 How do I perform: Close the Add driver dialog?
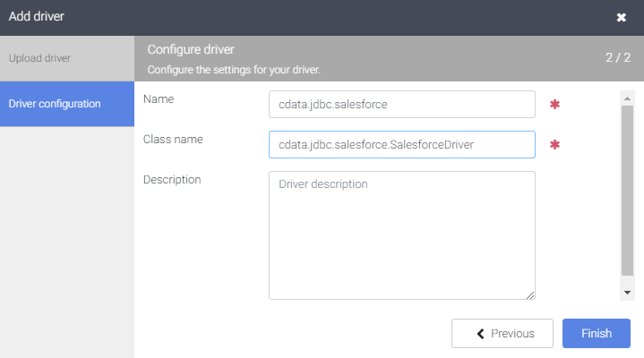[621, 17]
